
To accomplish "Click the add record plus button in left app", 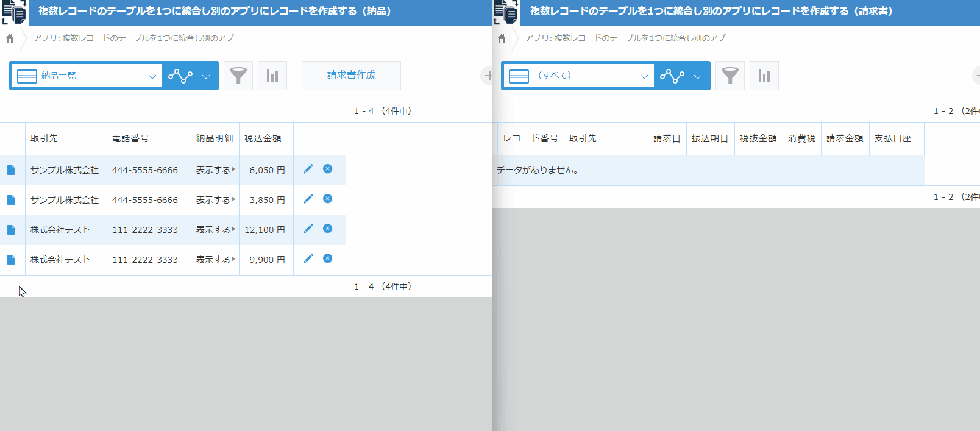I will [488, 76].
